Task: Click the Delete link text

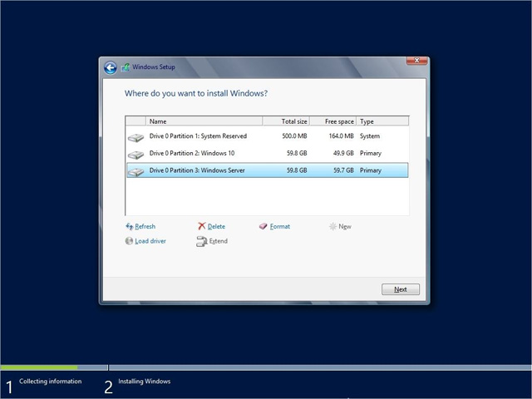Action: 216,226
